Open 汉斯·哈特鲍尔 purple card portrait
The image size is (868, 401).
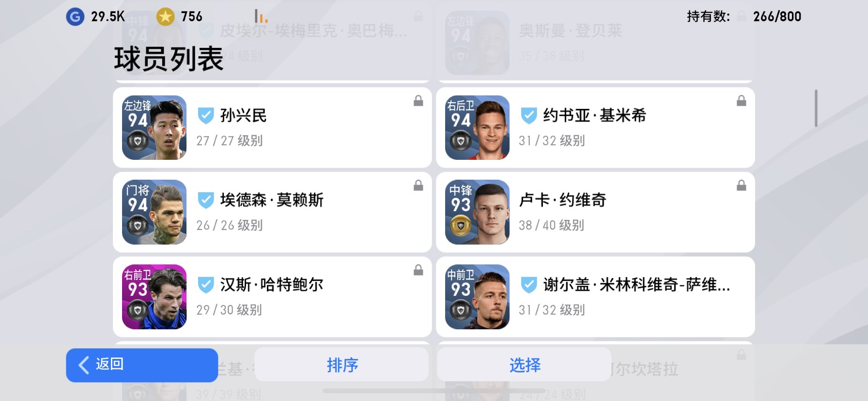click(x=154, y=297)
